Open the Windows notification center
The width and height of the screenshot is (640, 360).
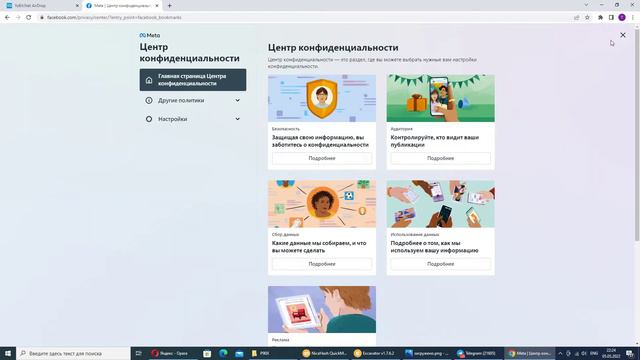(x=630, y=353)
